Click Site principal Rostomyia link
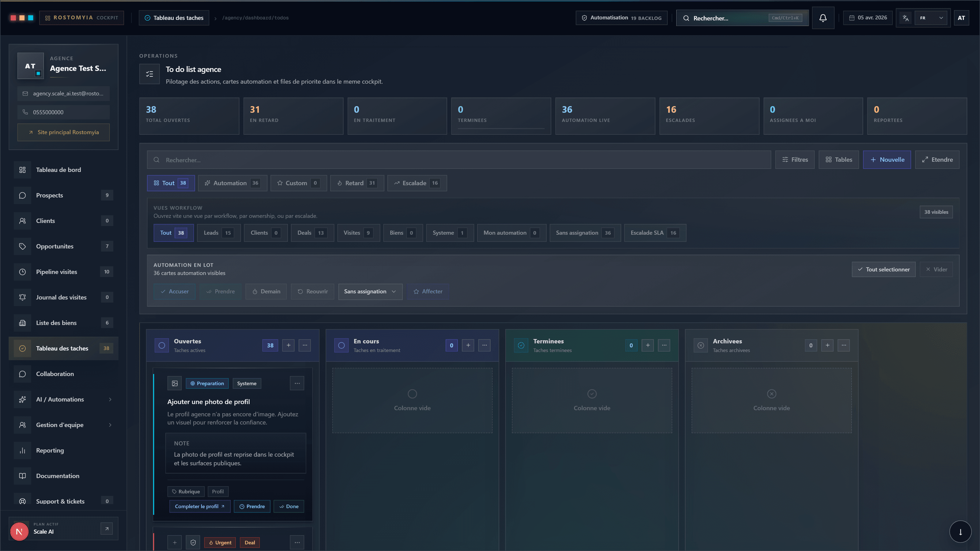 click(63, 132)
